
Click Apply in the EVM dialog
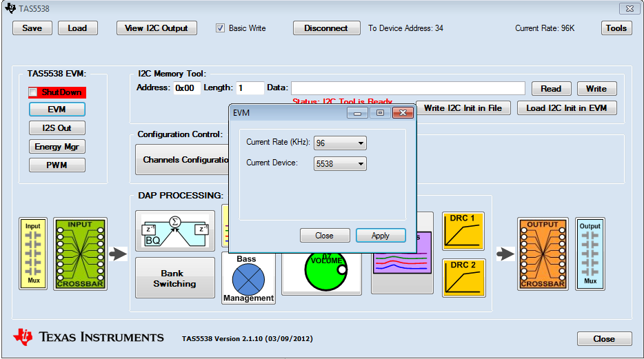tap(381, 236)
